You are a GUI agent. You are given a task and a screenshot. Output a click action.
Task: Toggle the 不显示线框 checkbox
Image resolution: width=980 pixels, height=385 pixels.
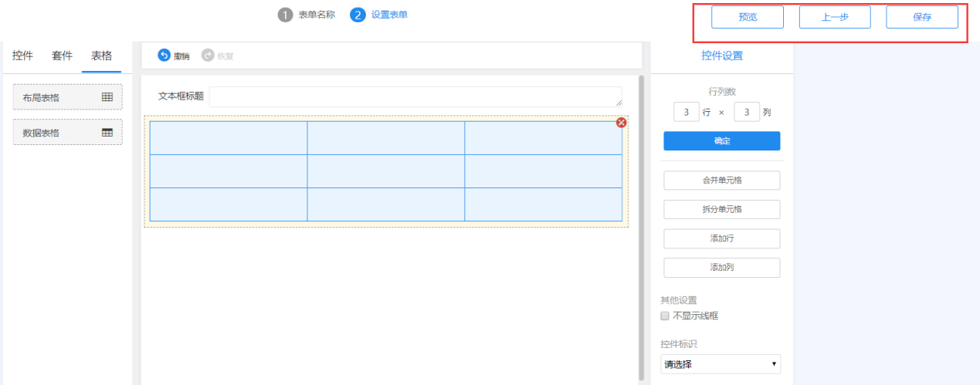664,316
